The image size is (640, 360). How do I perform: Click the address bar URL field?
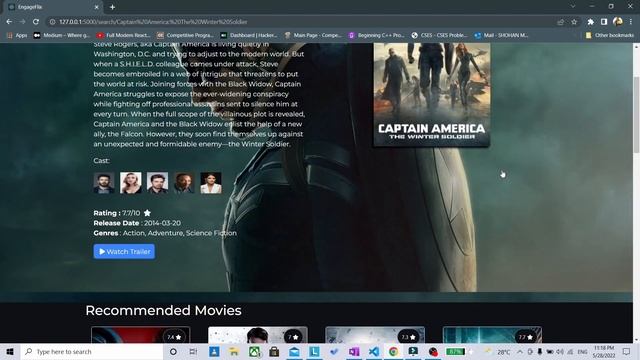(x=302, y=22)
